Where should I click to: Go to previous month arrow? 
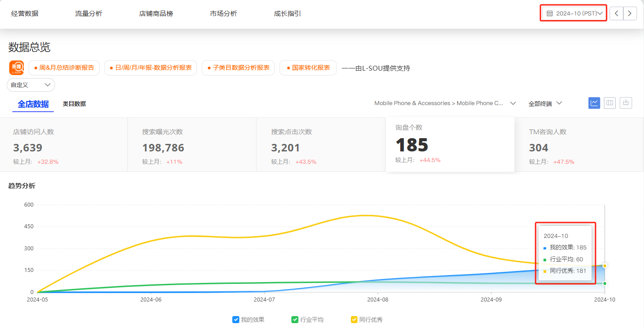point(616,13)
